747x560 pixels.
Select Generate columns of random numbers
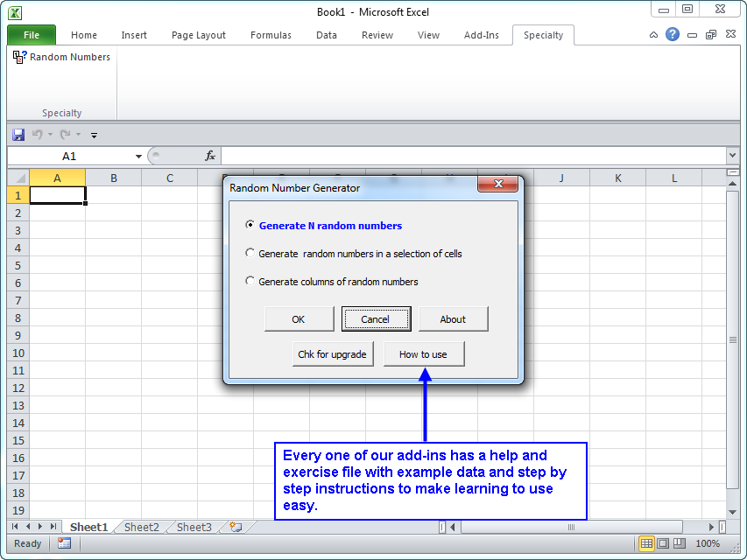[x=250, y=282]
